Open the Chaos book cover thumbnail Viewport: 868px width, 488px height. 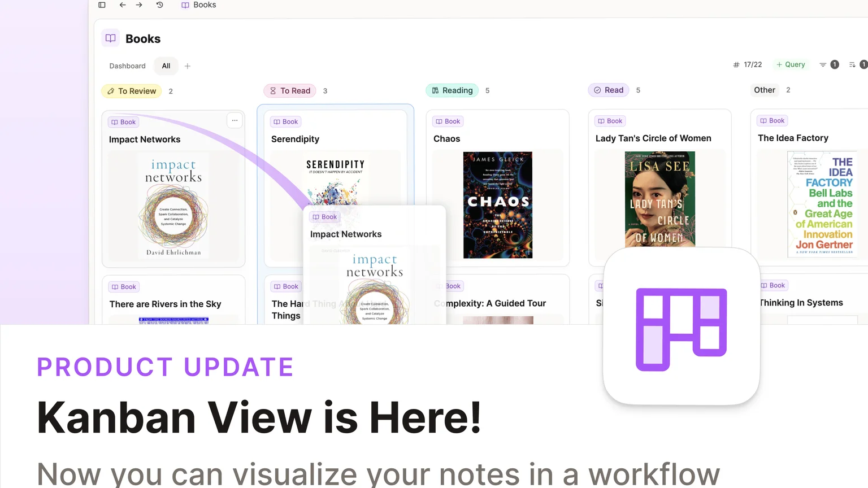(x=497, y=204)
